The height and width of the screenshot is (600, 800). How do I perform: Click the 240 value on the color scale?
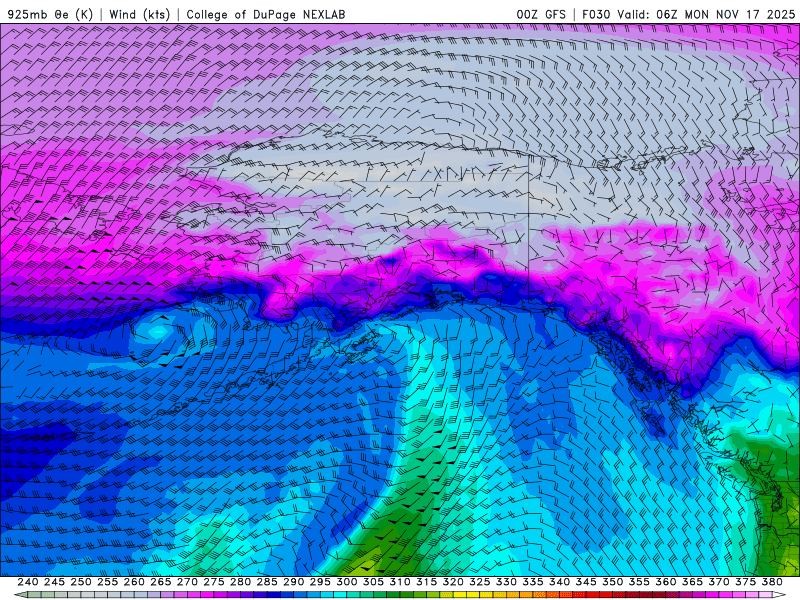[x=28, y=582]
